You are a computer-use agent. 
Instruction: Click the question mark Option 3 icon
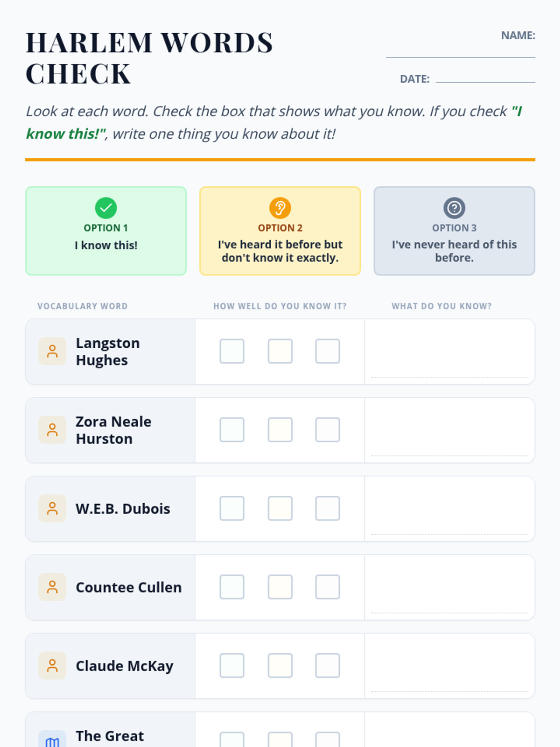coord(454,208)
